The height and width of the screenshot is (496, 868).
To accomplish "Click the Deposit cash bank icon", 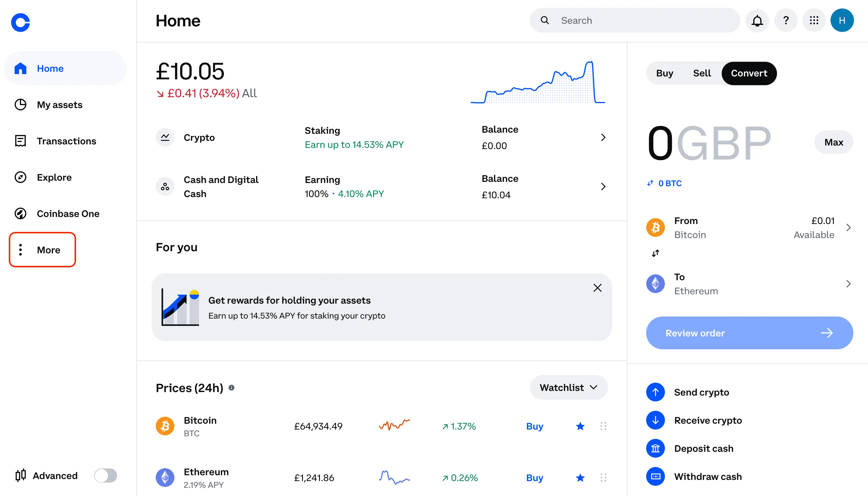I will click(x=655, y=448).
